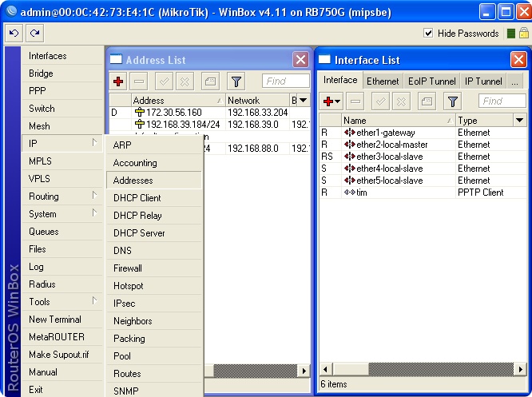Open the IP submenu in sidebar

tap(62, 144)
